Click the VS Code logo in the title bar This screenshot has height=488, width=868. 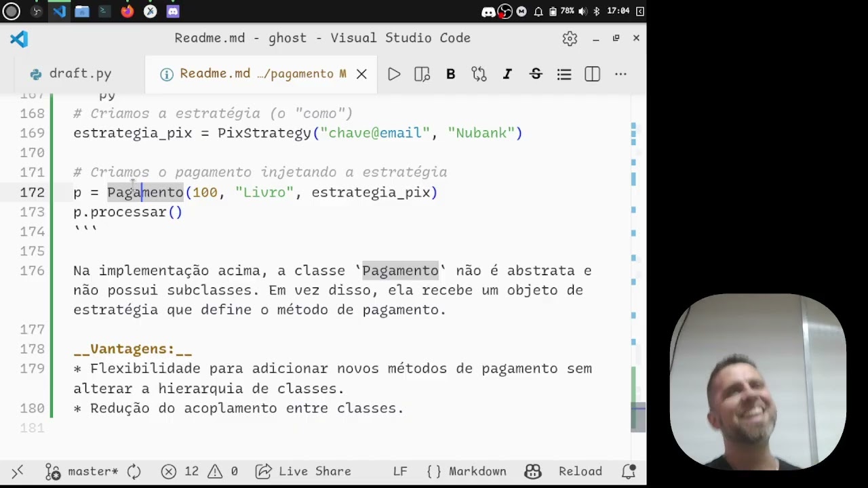click(x=19, y=39)
